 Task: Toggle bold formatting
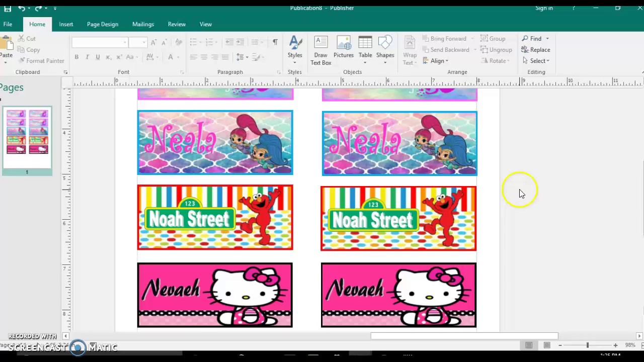pyautogui.click(x=76, y=57)
